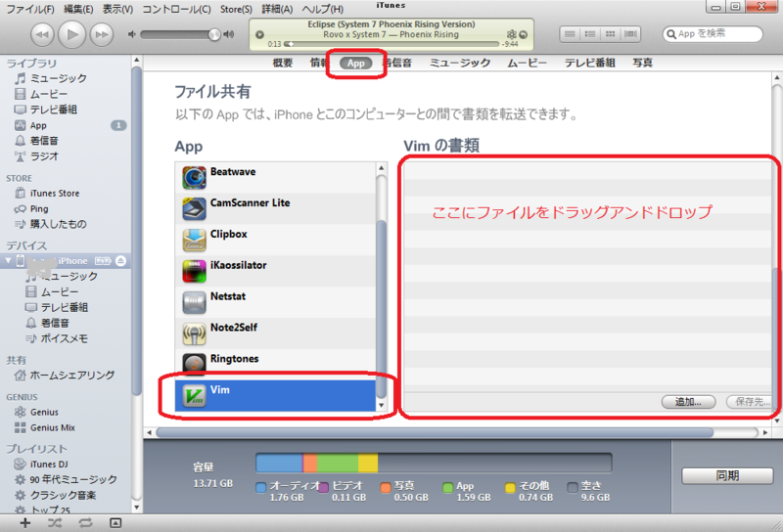Click the 追加... button
The width and height of the screenshot is (783, 532).
(689, 402)
